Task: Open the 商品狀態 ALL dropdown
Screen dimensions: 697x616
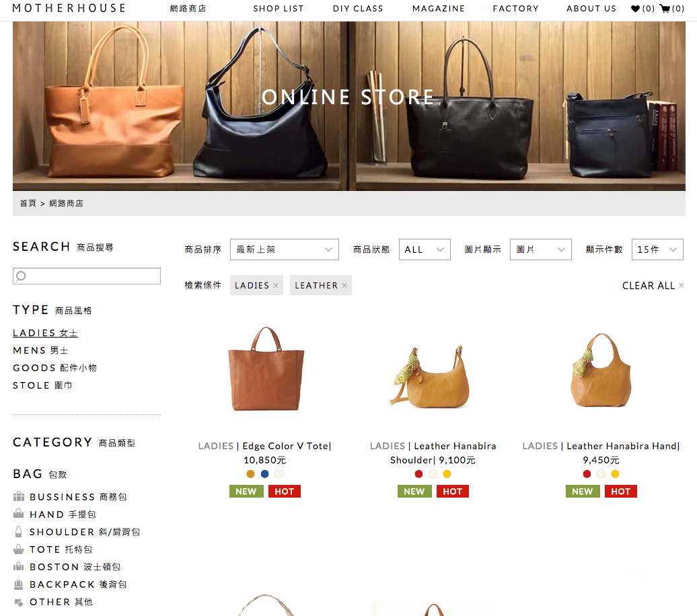Action: pyautogui.click(x=425, y=249)
